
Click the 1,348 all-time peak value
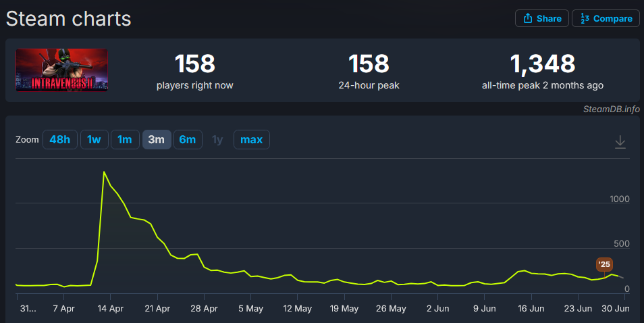[x=543, y=64]
